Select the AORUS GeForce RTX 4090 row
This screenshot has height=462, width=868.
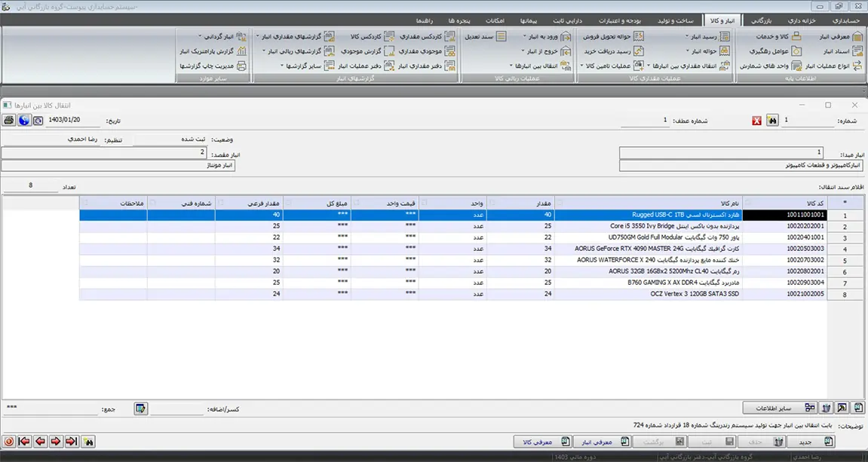point(649,249)
